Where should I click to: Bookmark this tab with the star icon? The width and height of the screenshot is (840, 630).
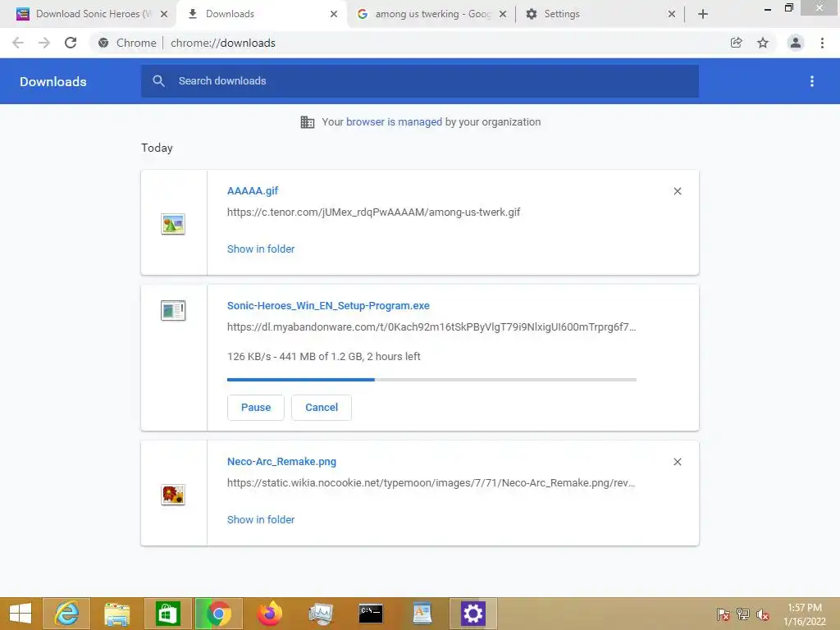[763, 43]
